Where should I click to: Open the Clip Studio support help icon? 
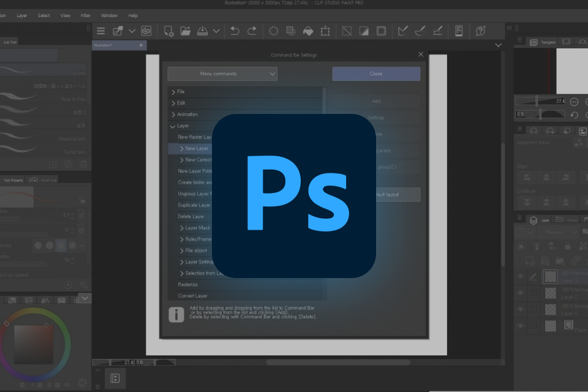tap(480, 31)
